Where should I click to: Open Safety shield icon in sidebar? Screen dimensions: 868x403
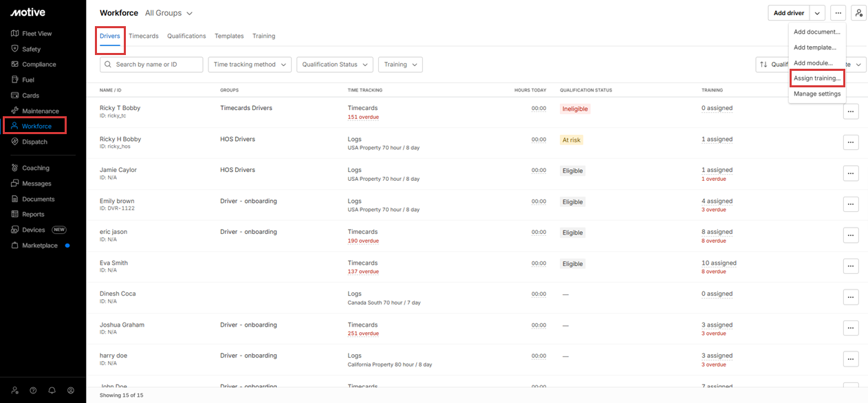coord(15,49)
